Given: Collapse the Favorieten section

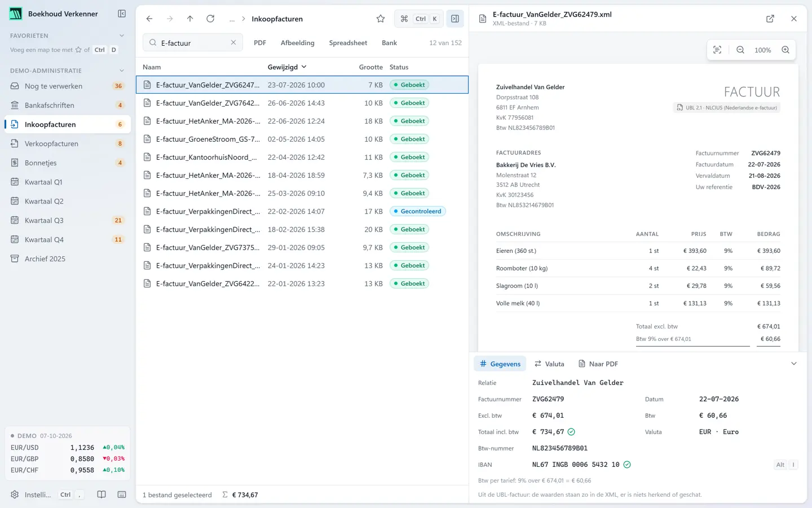Looking at the screenshot, I should tap(122, 36).
